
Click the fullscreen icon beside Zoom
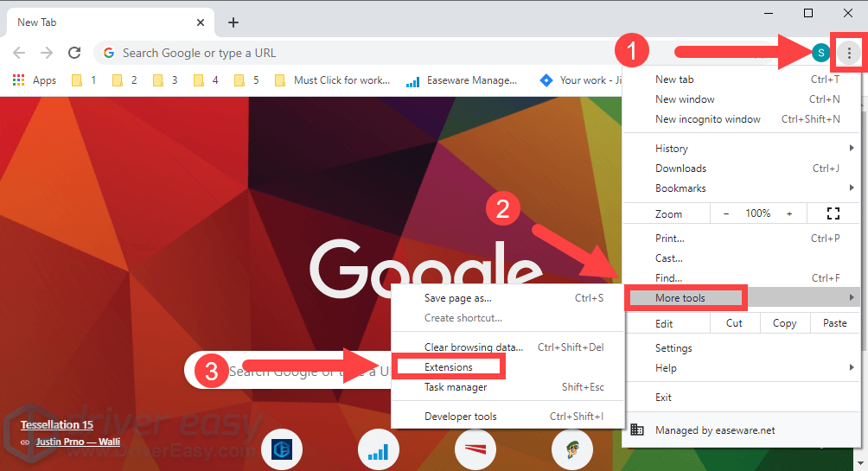click(833, 213)
